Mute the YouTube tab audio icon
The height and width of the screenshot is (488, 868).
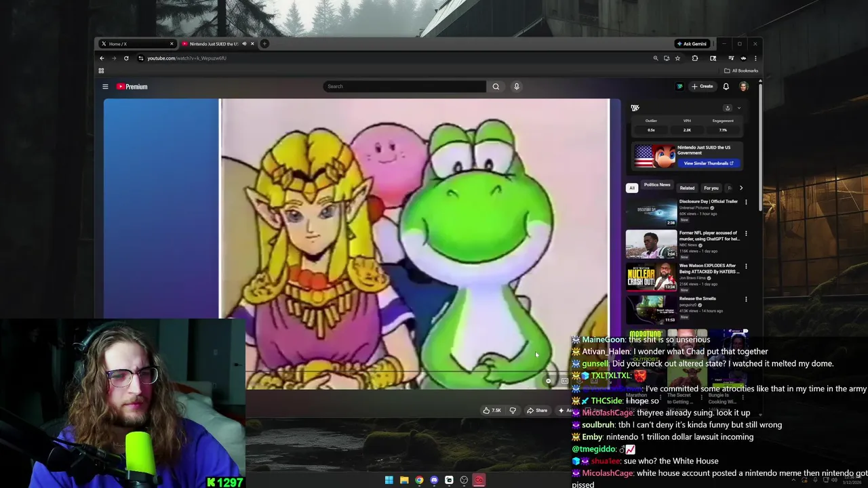point(244,44)
